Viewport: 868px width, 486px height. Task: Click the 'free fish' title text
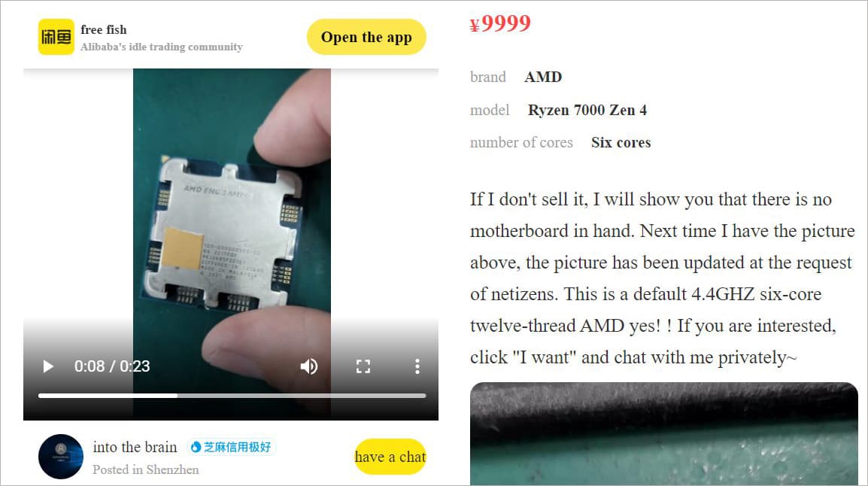[x=104, y=29]
